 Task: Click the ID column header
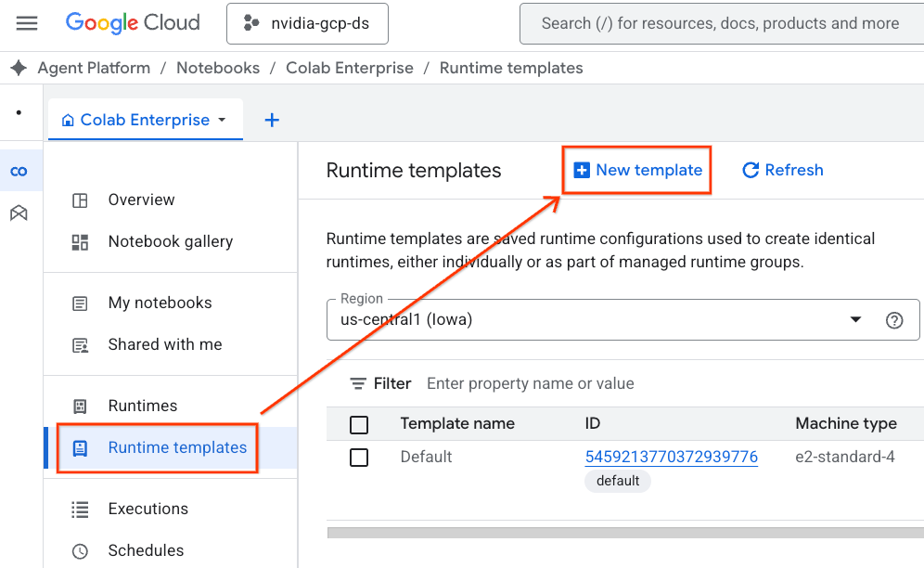click(592, 423)
